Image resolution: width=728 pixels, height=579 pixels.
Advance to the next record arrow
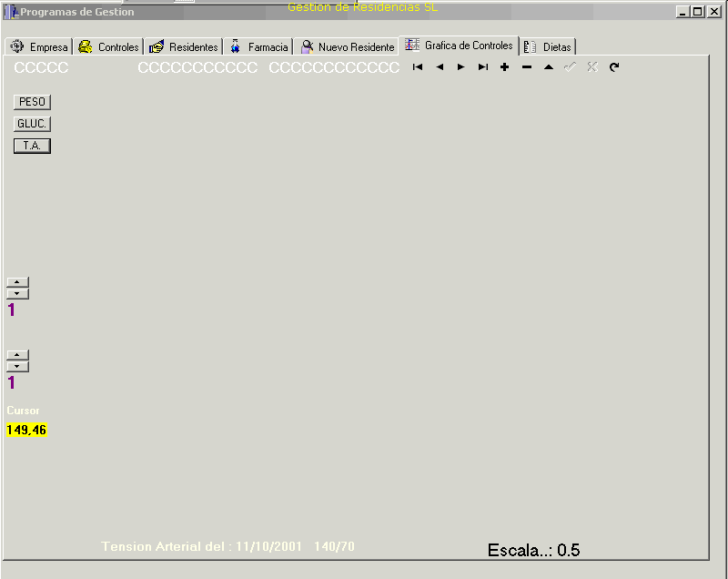point(461,67)
